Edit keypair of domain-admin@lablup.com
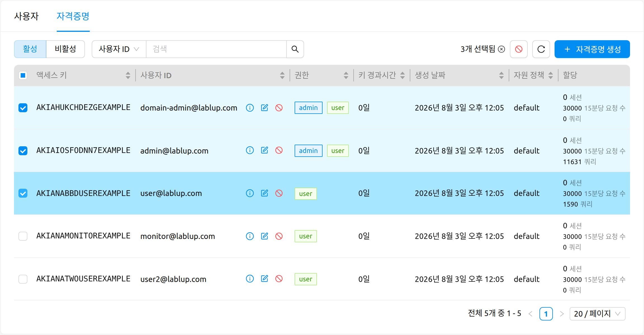This screenshot has height=335, width=644. [x=264, y=108]
